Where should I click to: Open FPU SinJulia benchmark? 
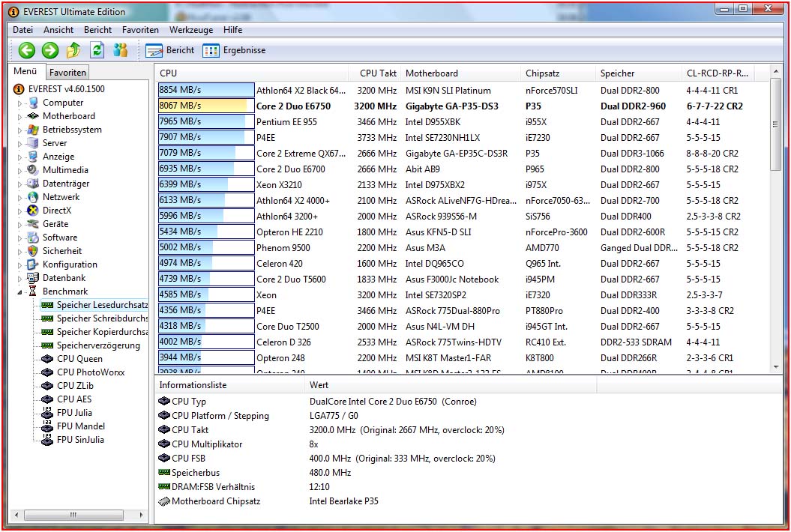click(73, 440)
